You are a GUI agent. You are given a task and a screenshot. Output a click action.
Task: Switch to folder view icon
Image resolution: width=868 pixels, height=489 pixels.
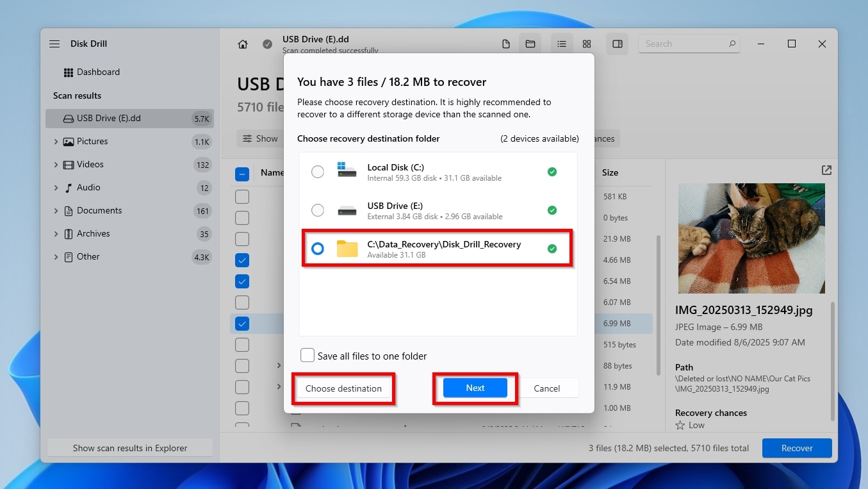click(x=530, y=44)
